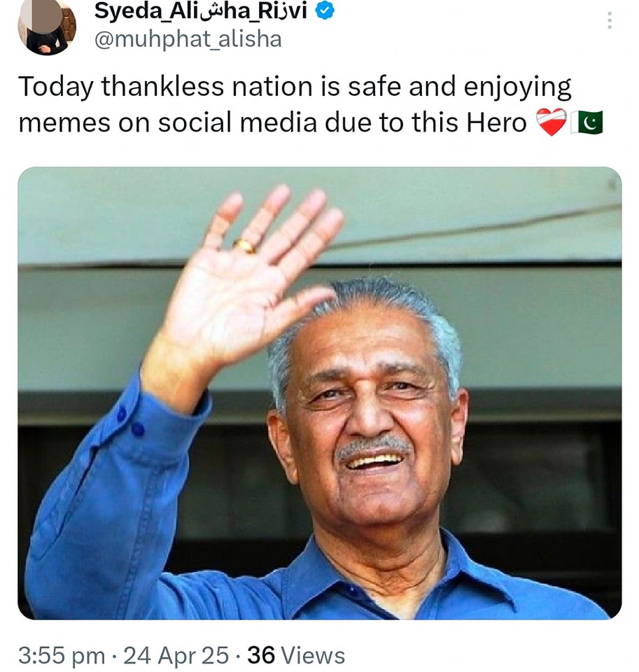The height and width of the screenshot is (672, 639).
Task: Click the gold ring on the finger
Action: point(245,246)
